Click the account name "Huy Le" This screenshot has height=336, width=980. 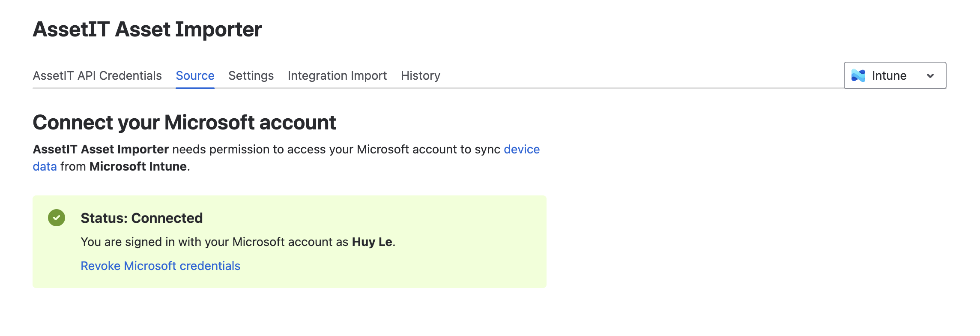coord(372,242)
